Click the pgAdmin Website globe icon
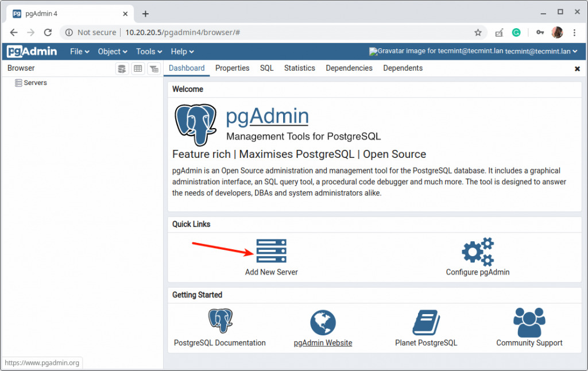Screen dimensions: 588x371 (323, 322)
